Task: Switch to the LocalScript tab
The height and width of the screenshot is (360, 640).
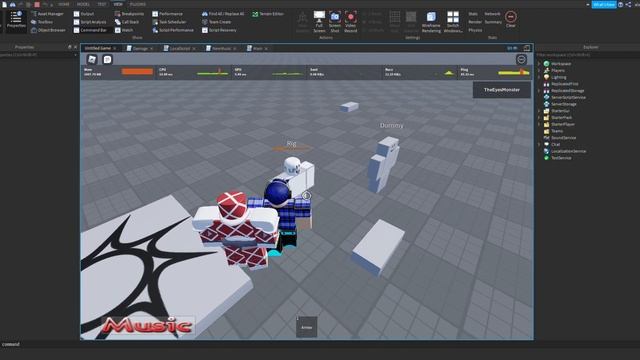Action: point(180,49)
